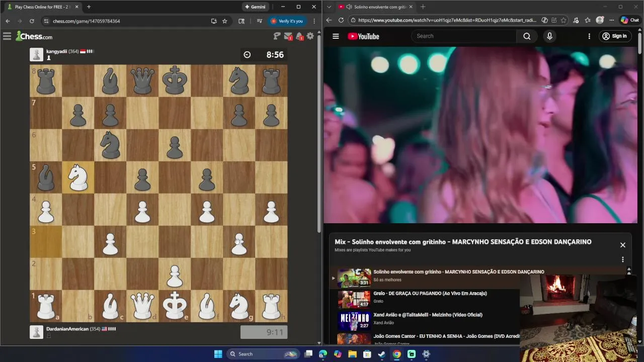
Task: Open Chrome three-dot menu
Action: [314, 21]
